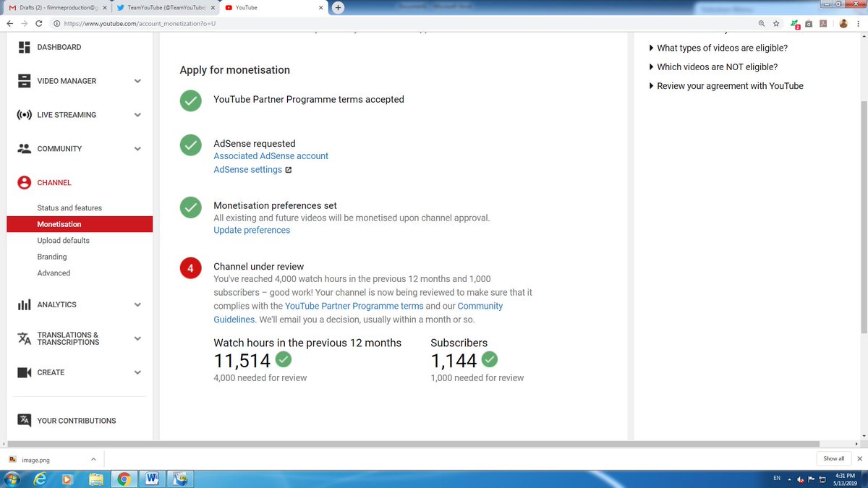Click the Your Contributions translate icon
The width and height of the screenshot is (868, 488).
pos(24,420)
